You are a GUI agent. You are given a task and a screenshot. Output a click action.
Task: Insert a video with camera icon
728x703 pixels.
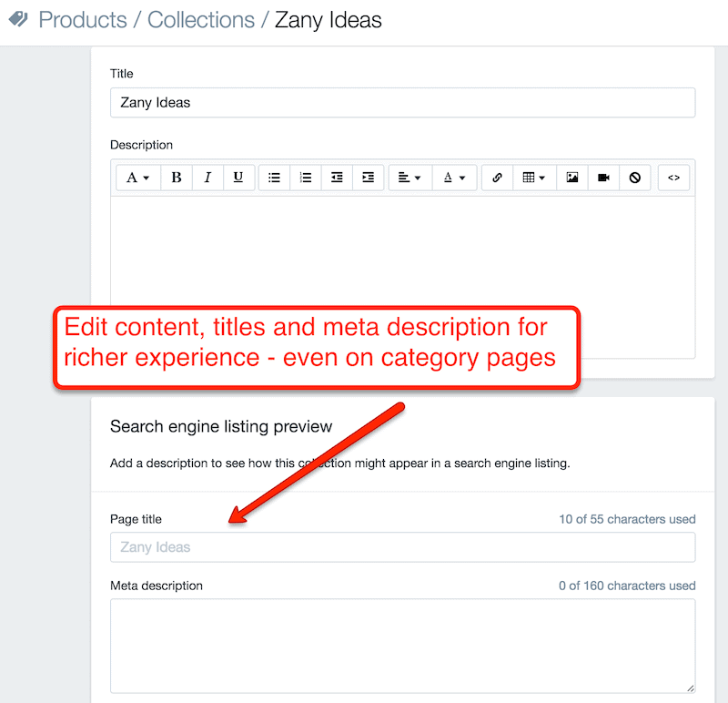[x=603, y=178]
